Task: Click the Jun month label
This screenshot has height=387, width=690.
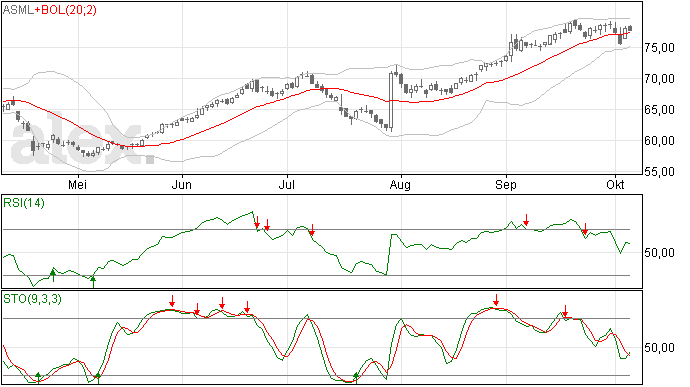Action: click(x=181, y=184)
